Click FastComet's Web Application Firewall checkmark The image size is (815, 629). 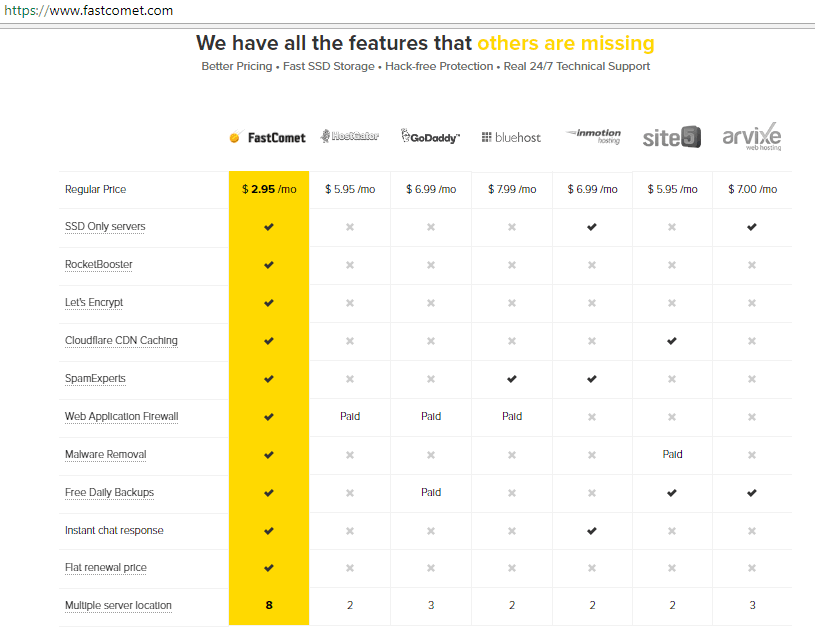pos(269,416)
